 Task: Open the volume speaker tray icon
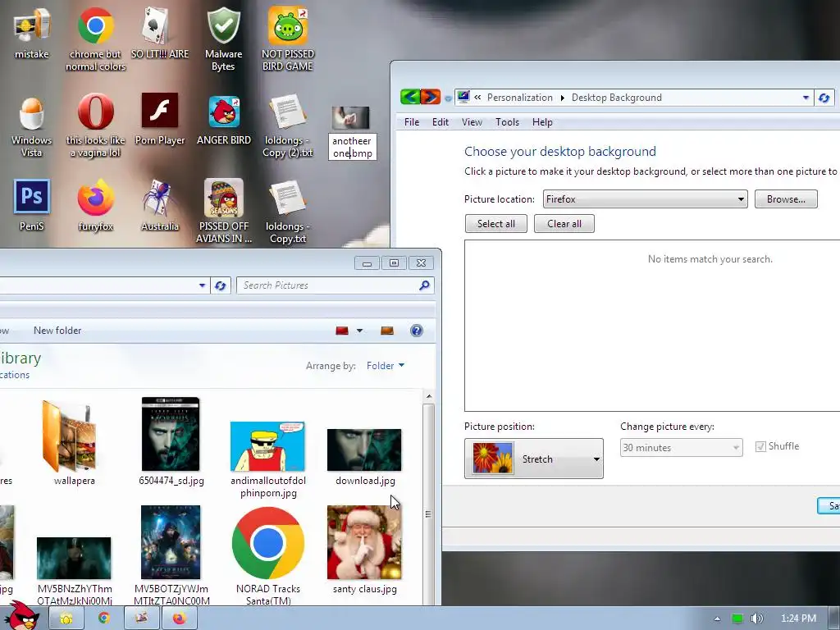[757, 619]
